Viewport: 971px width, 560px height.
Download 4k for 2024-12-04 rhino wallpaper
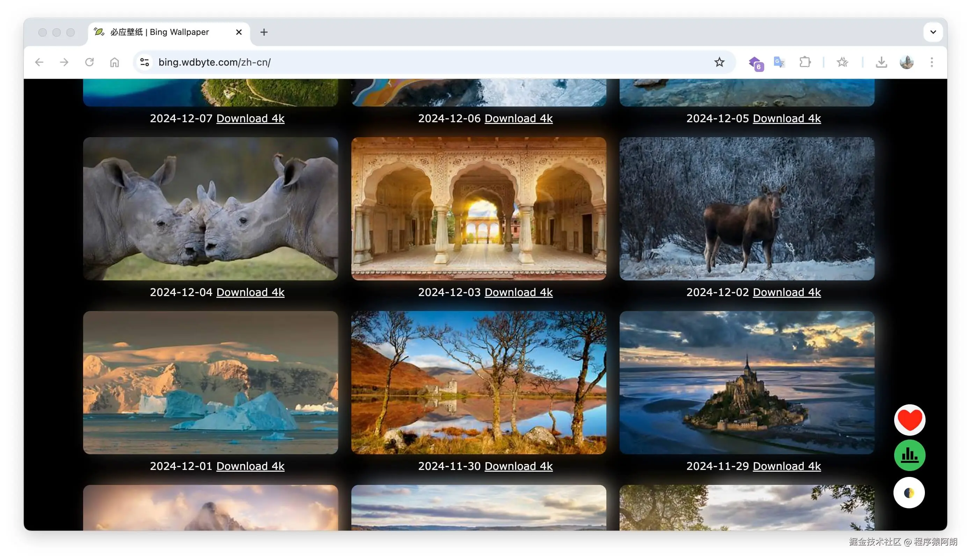tap(250, 292)
